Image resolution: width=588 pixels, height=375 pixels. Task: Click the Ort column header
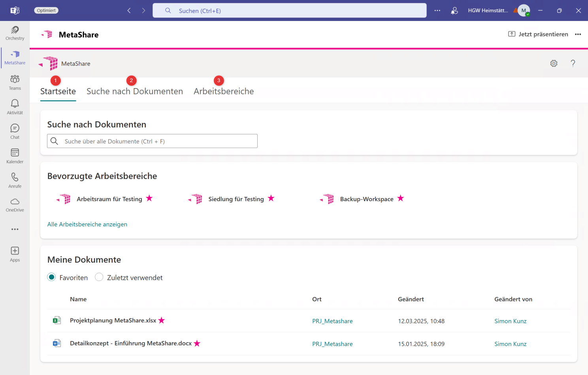317,299
